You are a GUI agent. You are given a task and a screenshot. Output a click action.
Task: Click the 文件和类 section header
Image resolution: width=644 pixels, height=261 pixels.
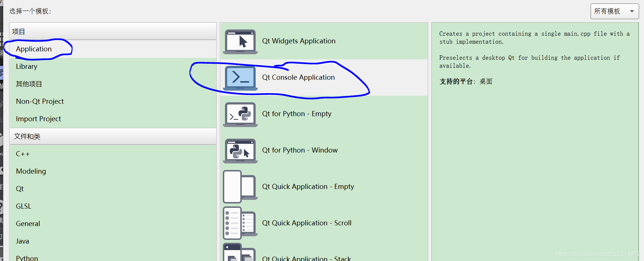pos(113,136)
